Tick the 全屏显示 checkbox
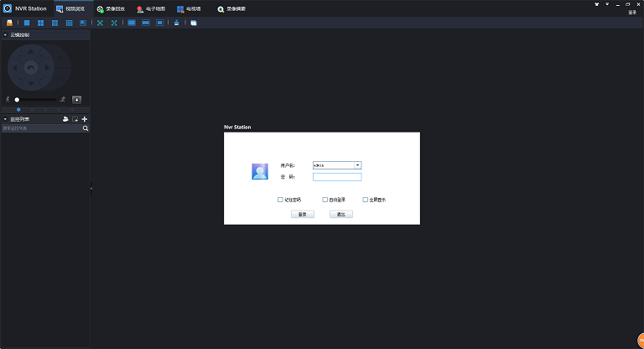 click(366, 200)
